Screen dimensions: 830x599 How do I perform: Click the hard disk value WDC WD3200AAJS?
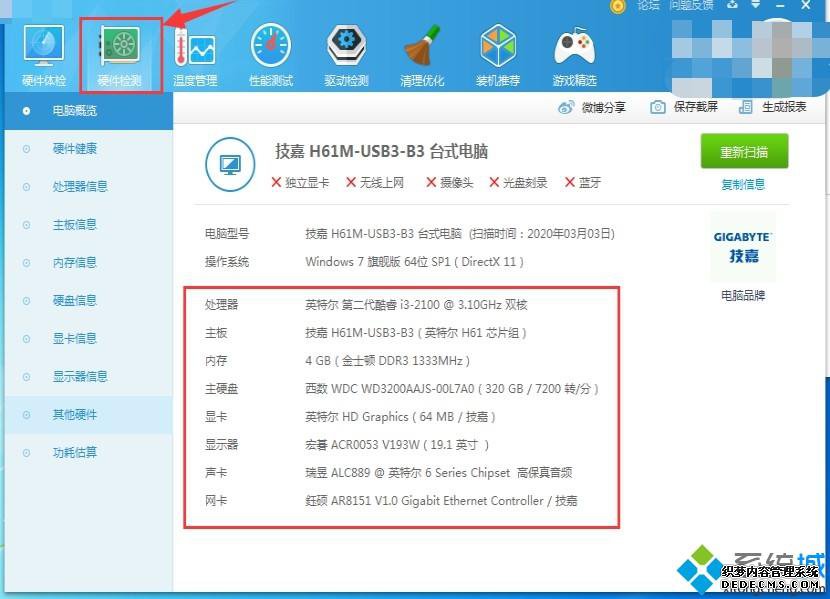click(452, 389)
